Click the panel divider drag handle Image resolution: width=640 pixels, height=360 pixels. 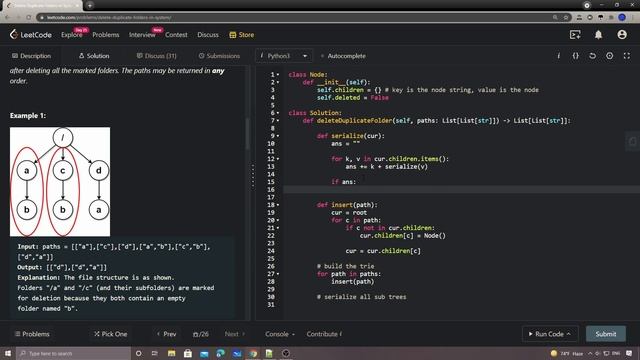click(x=253, y=176)
